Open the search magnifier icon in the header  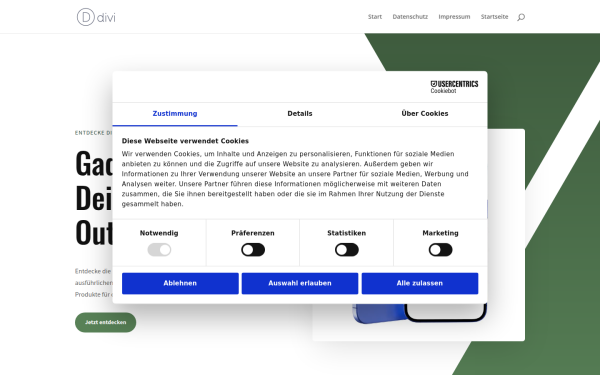(x=521, y=17)
